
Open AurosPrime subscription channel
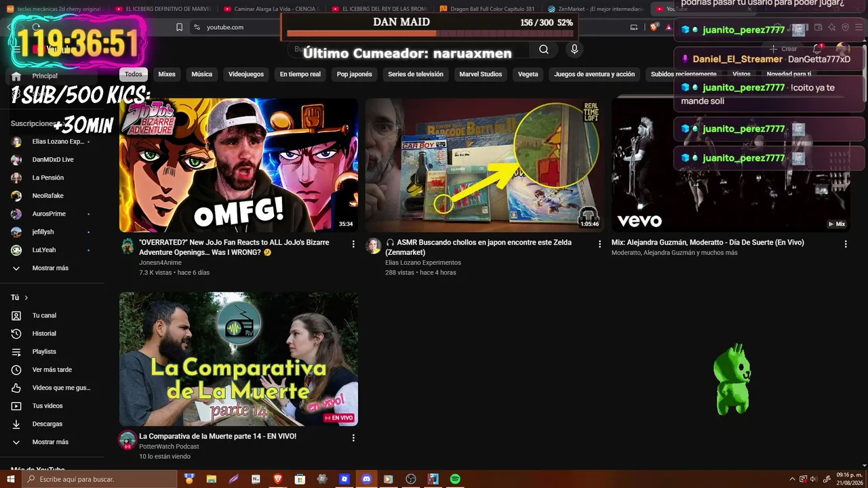click(50, 214)
